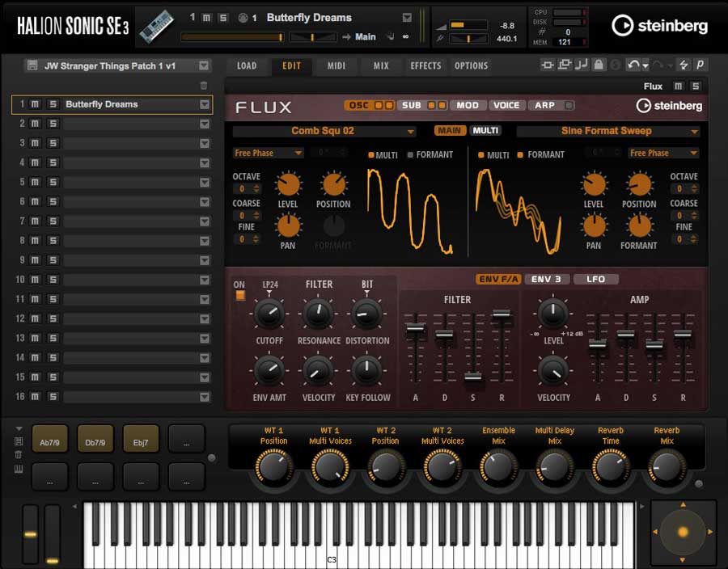Image resolution: width=728 pixels, height=569 pixels.
Task: Switch to the LOAD tab
Action: click(x=247, y=65)
